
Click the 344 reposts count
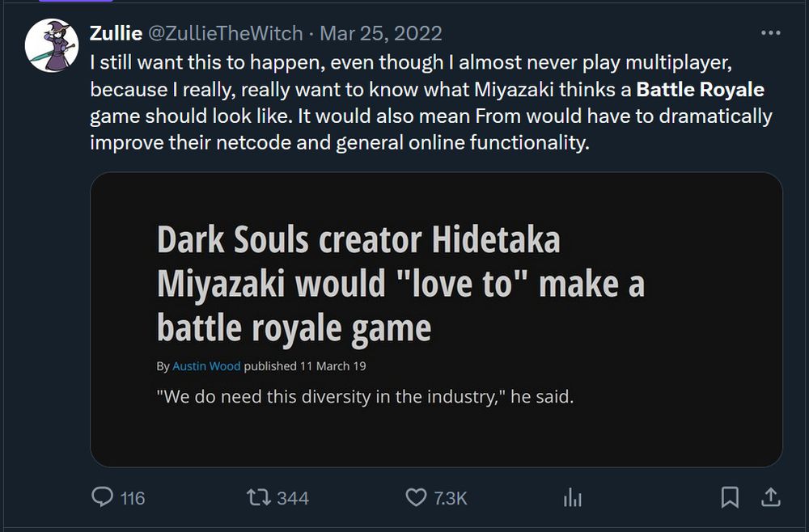coord(292,498)
